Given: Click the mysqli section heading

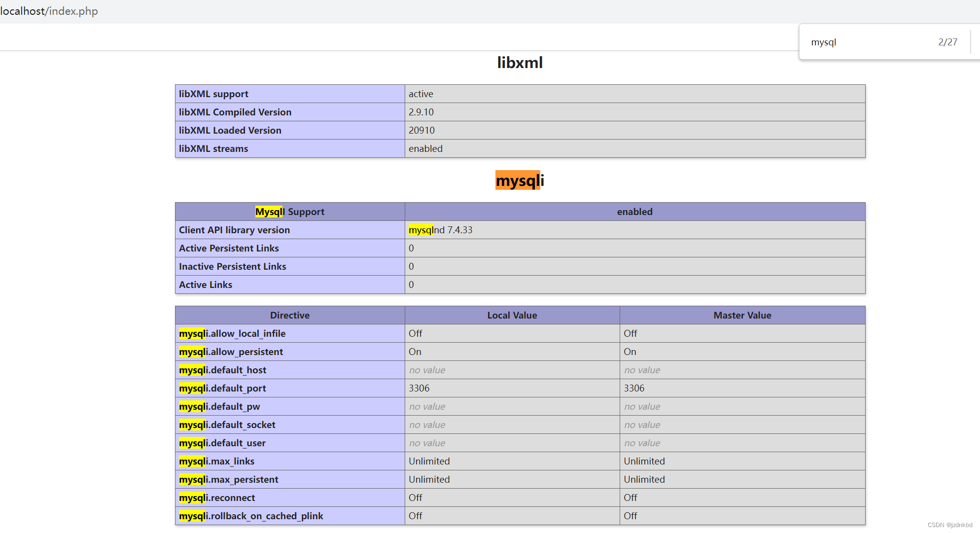Looking at the screenshot, I should (x=520, y=180).
